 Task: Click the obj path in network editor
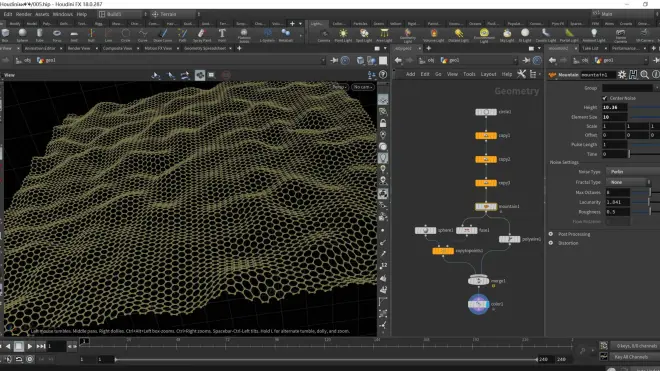coord(427,60)
